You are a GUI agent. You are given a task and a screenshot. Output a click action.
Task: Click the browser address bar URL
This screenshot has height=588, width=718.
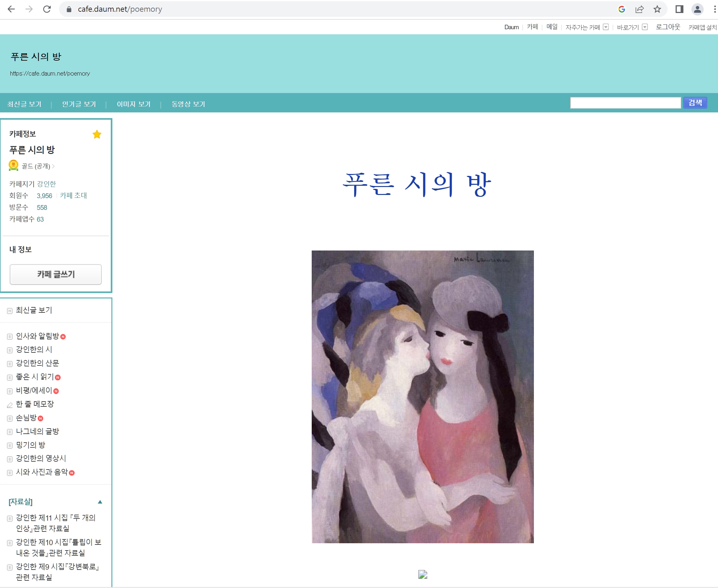[120, 9]
